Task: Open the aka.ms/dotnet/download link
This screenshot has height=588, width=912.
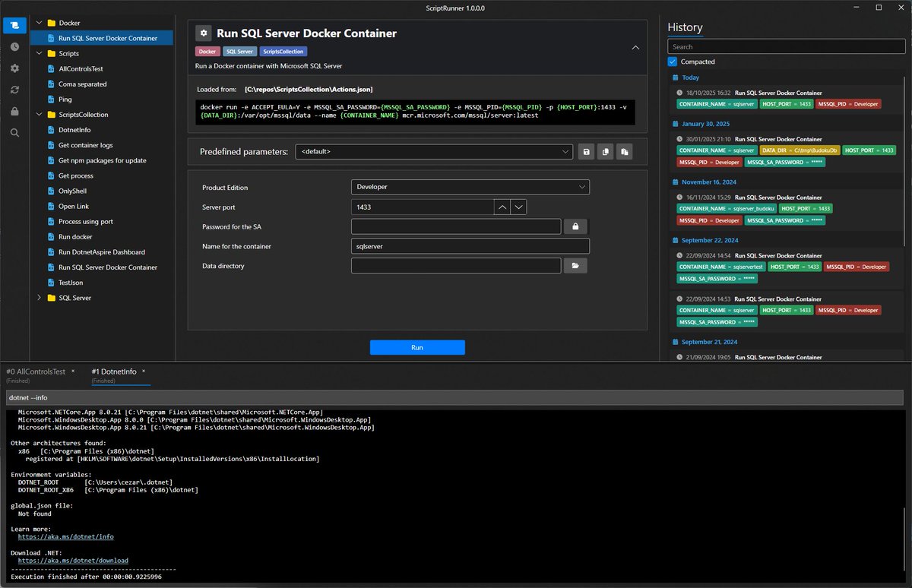Action: click(73, 561)
